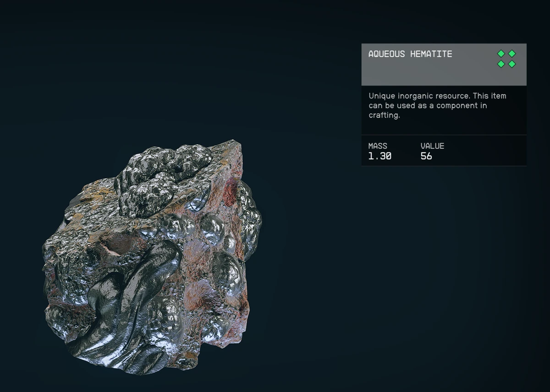Click the cluster of four rarity diamonds

(506, 59)
